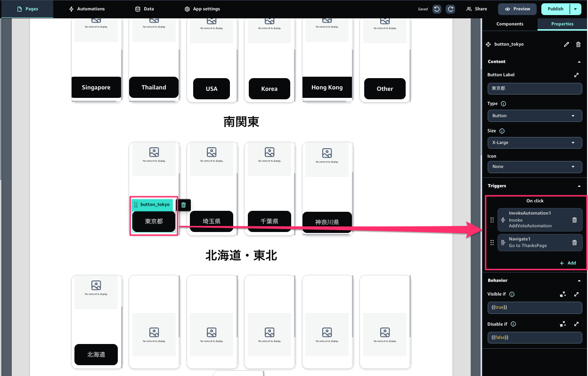
Task: Click the undo arrow icon
Action: point(437,9)
